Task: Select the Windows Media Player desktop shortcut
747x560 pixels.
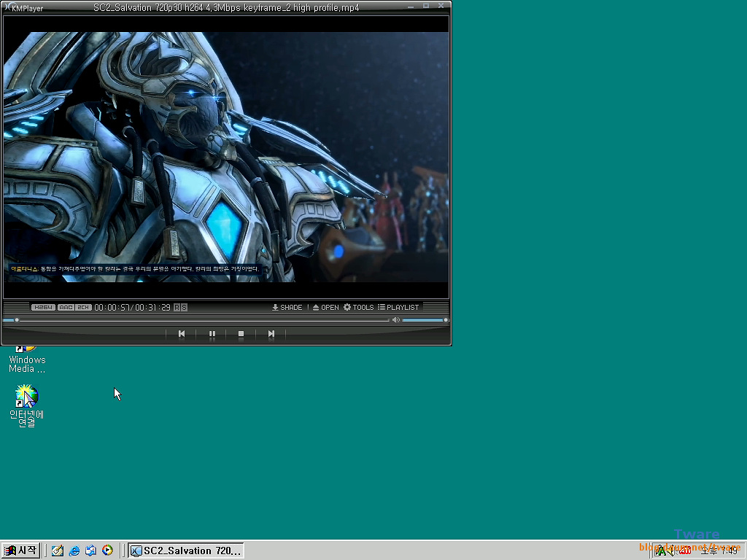Action: [x=27, y=360]
